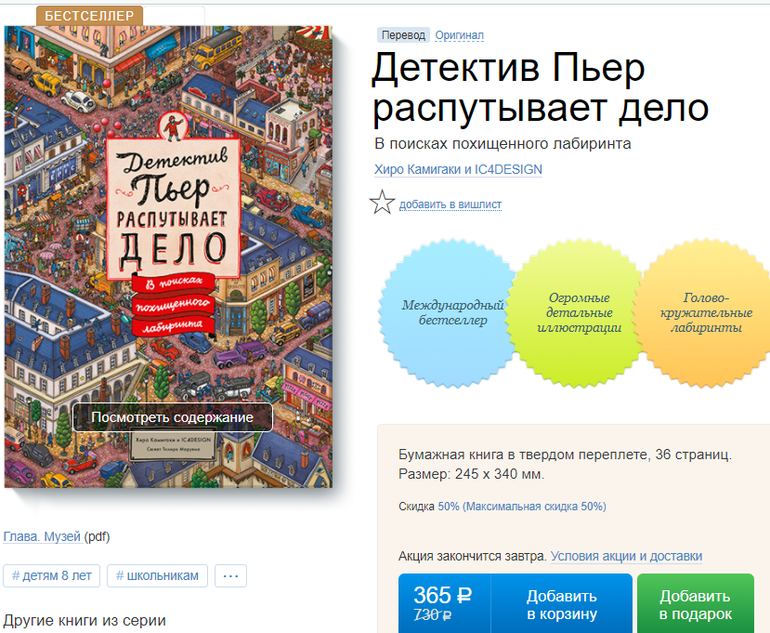The image size is (770, 633).
Task: Click the book cover image
Action: (168, 257)
